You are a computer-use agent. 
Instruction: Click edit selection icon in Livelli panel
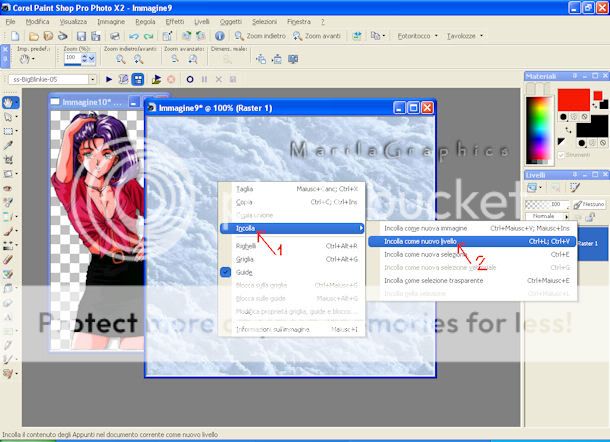click(x=575, y=188)
